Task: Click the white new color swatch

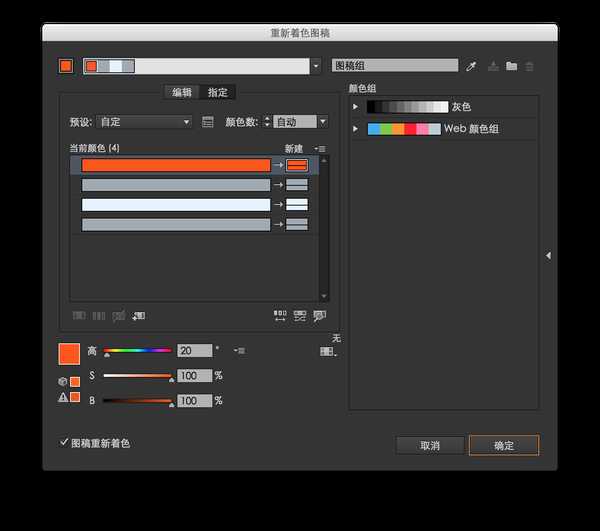Action: (x=297, y=205)
